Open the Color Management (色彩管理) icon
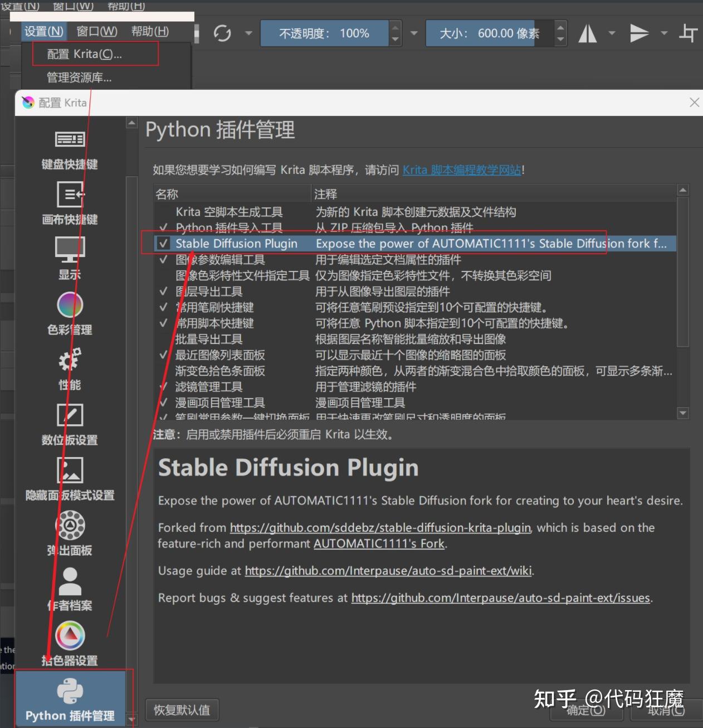Viewport: 703px width, 728px height. tap(70, 305)
